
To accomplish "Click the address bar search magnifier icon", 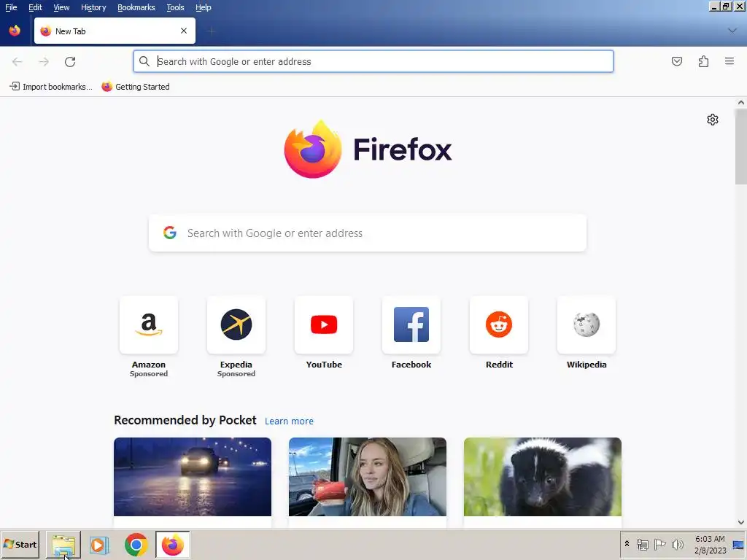I will (144, 61).
